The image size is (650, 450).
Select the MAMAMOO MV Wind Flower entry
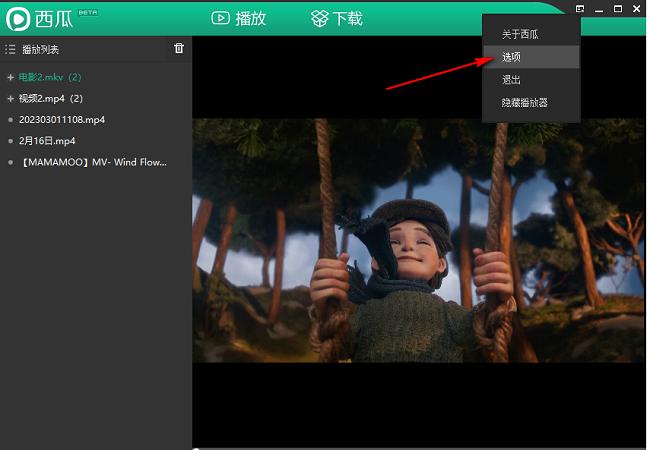click(92, 161)
